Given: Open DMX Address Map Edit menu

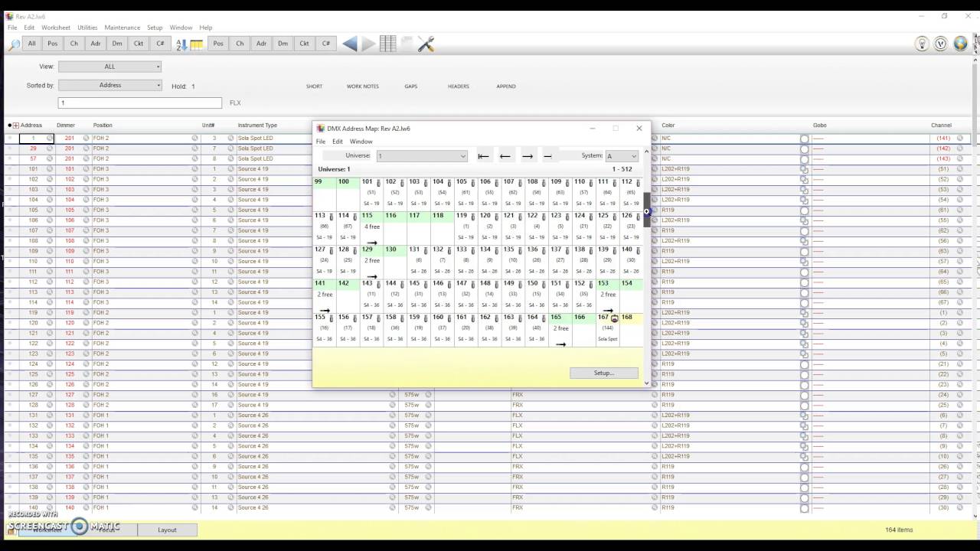Looking at the screenshot, I should point(338,142).
